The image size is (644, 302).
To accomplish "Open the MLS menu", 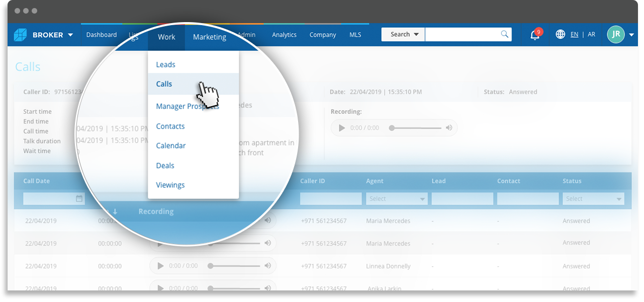I will [x=355, y=35].
